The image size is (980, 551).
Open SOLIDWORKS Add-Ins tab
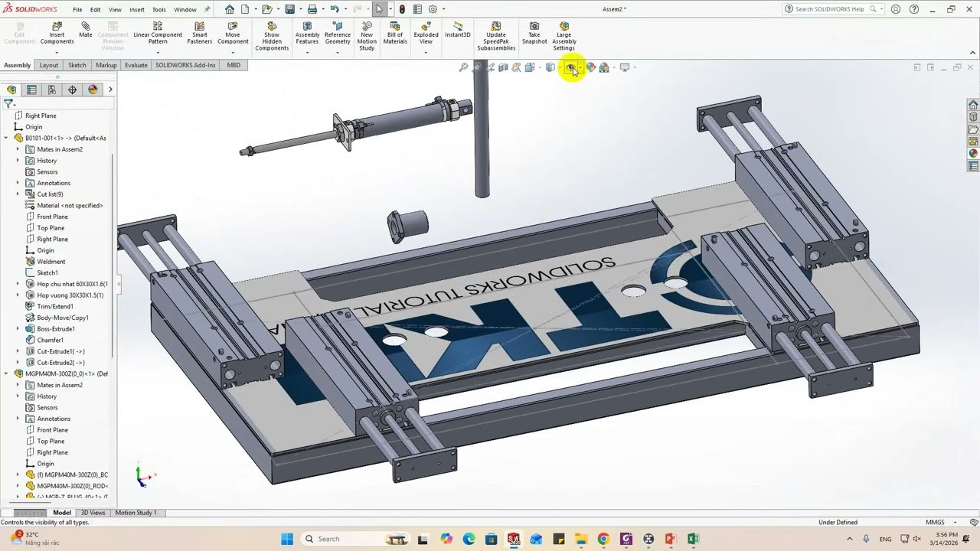(x=185, y=65)
